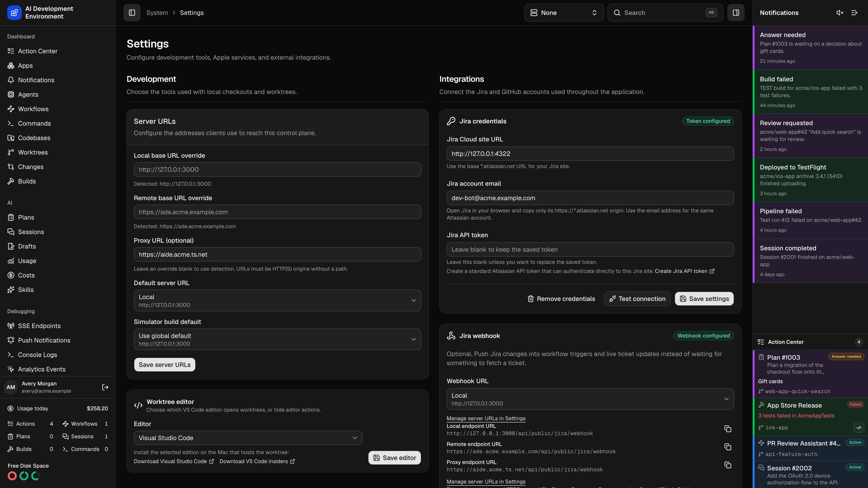Click the Save server URLs button
The image size is (868, 488).
tap(164, 365)
